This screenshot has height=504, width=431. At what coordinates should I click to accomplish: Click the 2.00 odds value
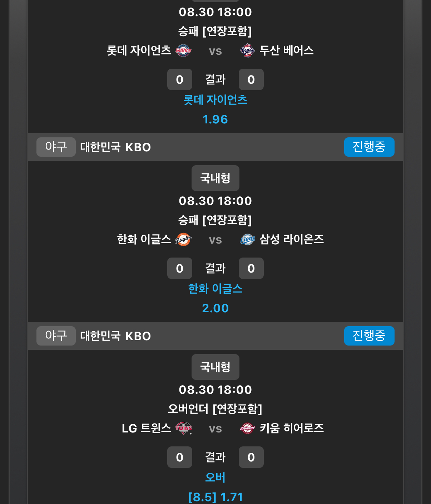click(215, 308)
